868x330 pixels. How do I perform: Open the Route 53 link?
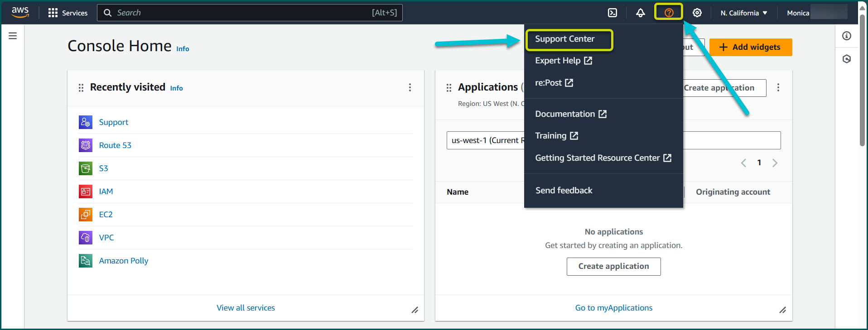pyautogui.click(x=115, y=145)
